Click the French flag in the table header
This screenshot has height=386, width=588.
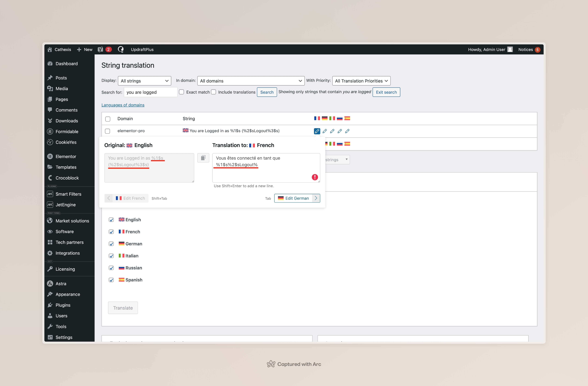(x=317, y=118)
